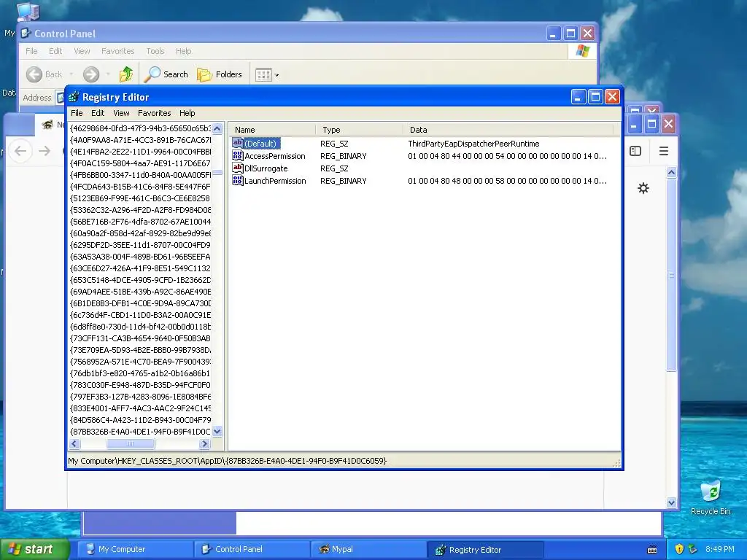Click the safely remove hardware tray icon
Image resolution: width=747 pixels, height=560 pixels.
(x=692, y=549)
